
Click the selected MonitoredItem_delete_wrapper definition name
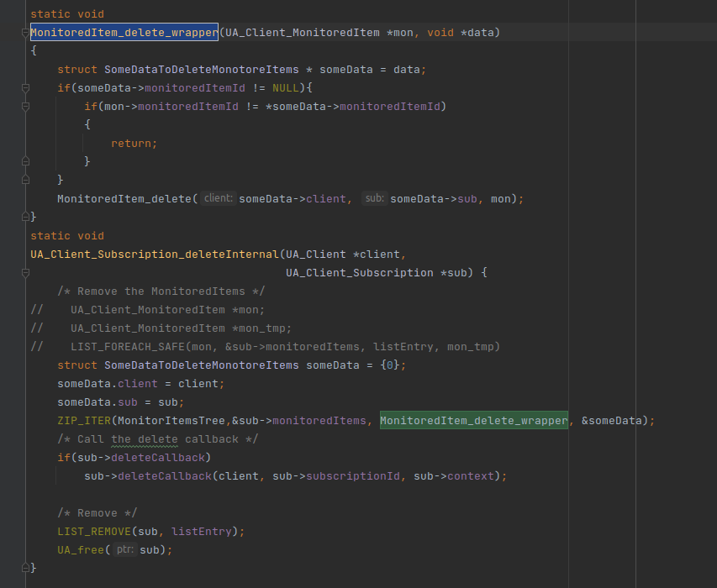point(124,33)
